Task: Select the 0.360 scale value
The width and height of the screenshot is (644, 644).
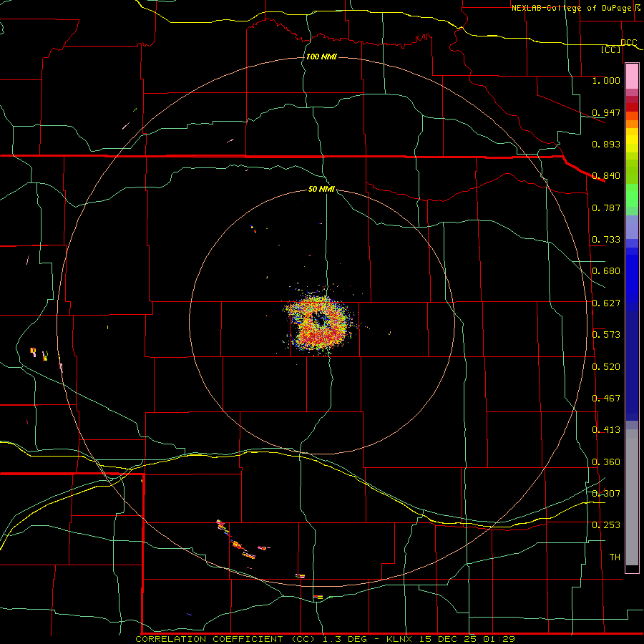Action: coord(606,462)
